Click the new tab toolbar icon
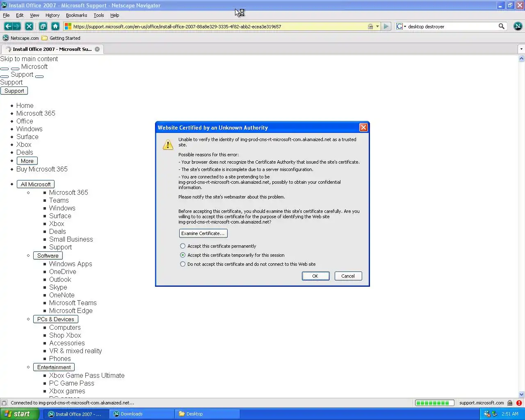The image size is (525, 420). 43,26
